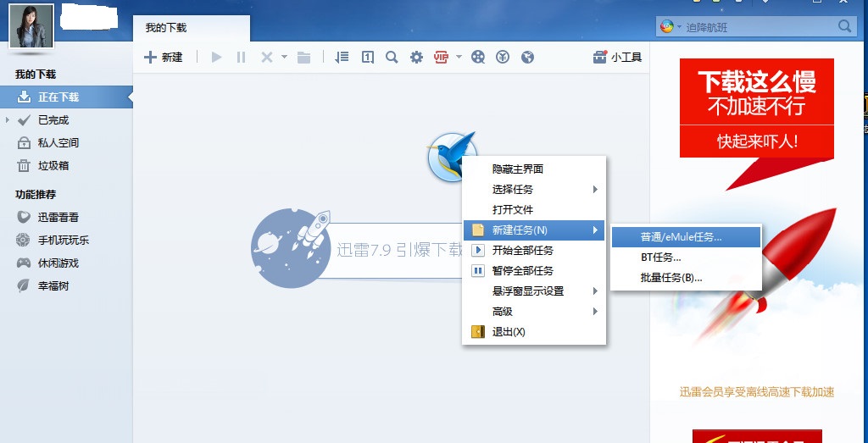Click the pause task toolbar icon
Screen dimensions: 868x443
point(241,57)
